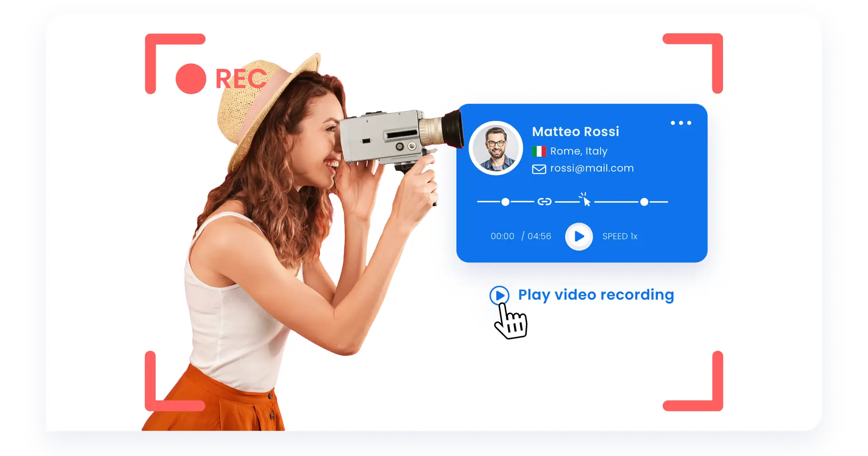The width and height of the screenshot is (868, 456).
Task: Click the Play video recording link
Action: (596, 294)
